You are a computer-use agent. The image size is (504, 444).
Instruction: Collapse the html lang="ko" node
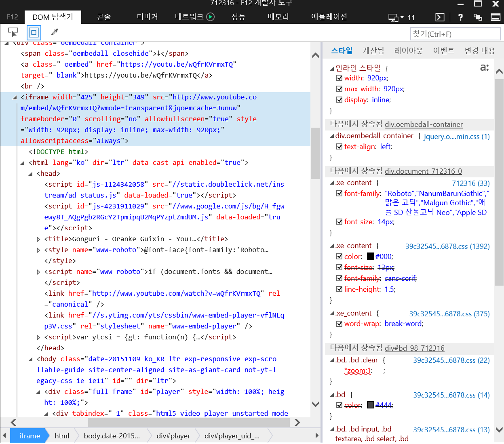(x=23, y=163)
